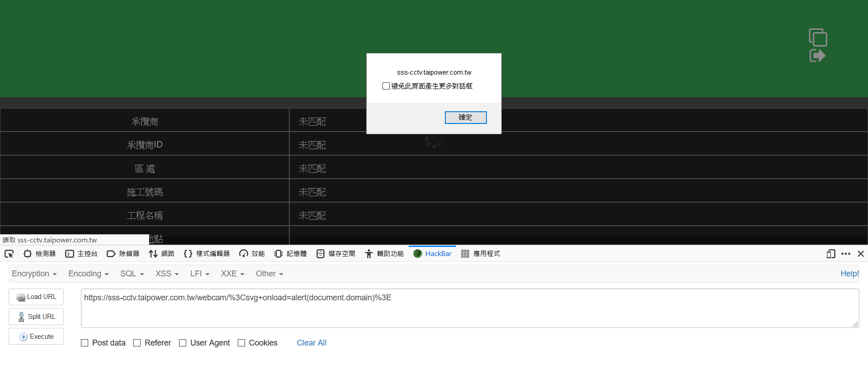Expand the Other dropdown

(x=269, y=274)
